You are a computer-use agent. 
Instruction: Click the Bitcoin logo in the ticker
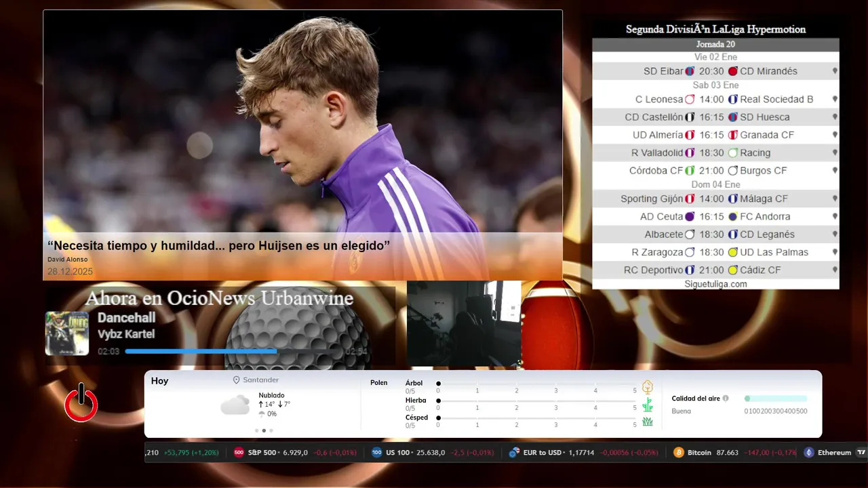679,453
